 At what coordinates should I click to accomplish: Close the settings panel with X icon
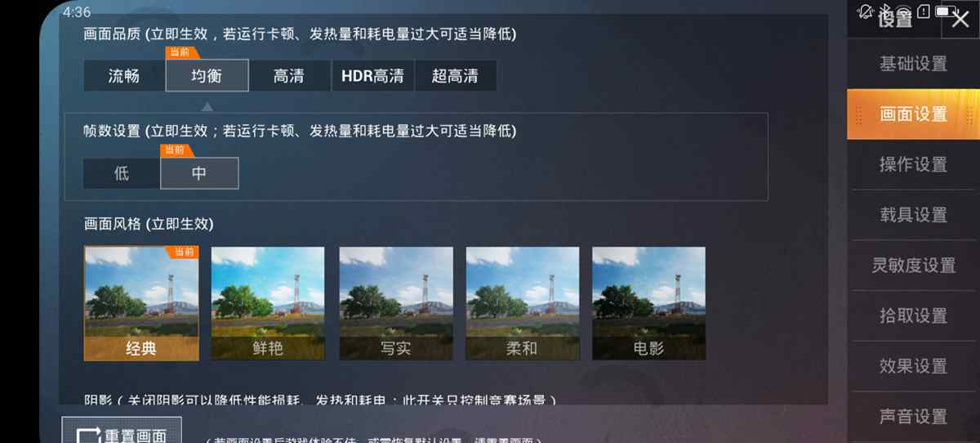pyautogui.click(x=960, y=20)
